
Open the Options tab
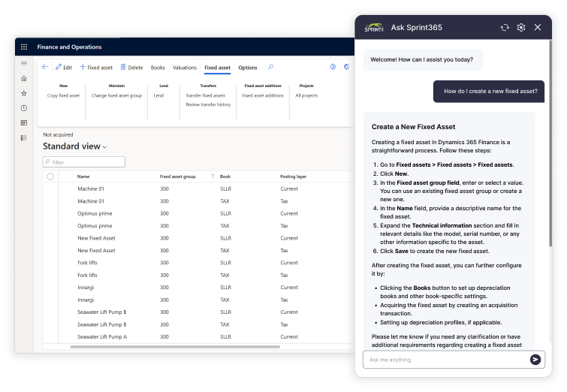(248, 68)
